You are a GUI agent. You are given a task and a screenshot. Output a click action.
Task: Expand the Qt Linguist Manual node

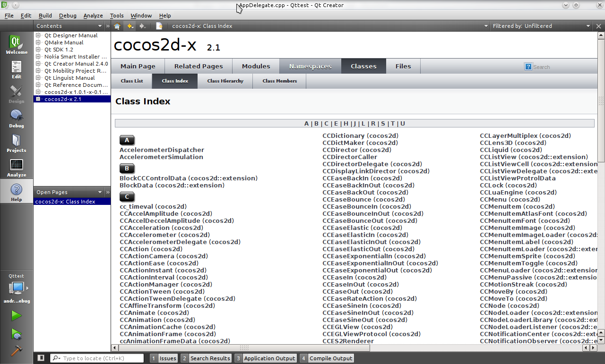pyautogui.click(x=38, y=78)
